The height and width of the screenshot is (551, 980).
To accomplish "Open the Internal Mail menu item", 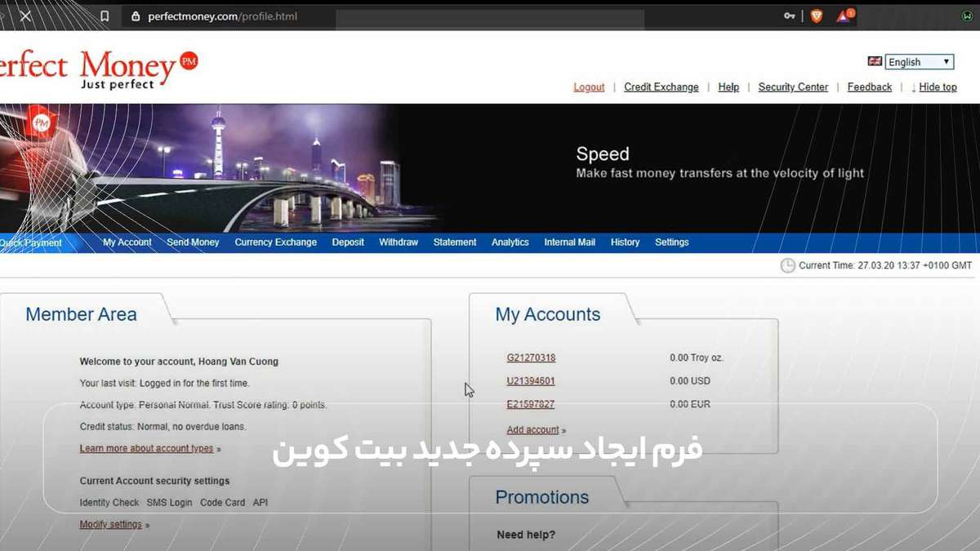I will tap(570, 242).
